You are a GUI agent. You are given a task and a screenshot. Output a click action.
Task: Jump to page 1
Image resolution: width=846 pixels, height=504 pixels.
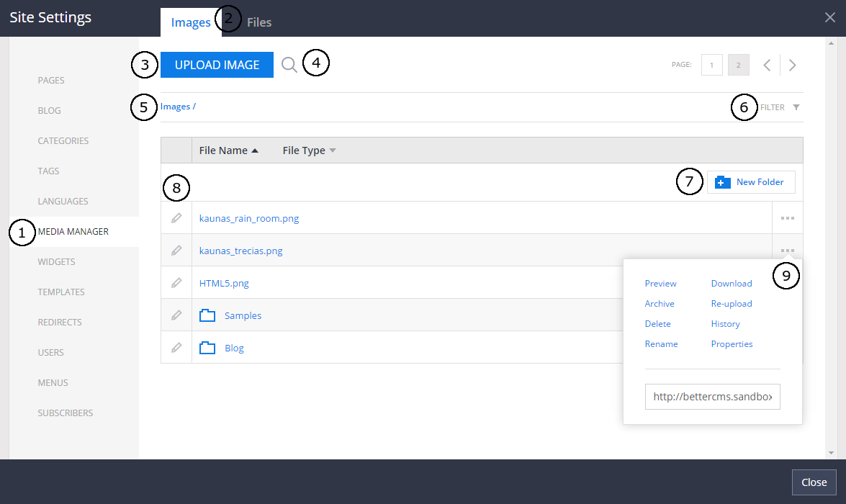coord(711,65)
